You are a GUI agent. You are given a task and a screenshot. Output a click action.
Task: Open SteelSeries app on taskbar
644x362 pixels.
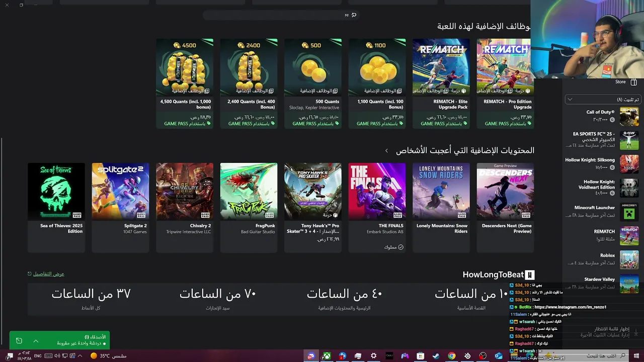point(467,356)
